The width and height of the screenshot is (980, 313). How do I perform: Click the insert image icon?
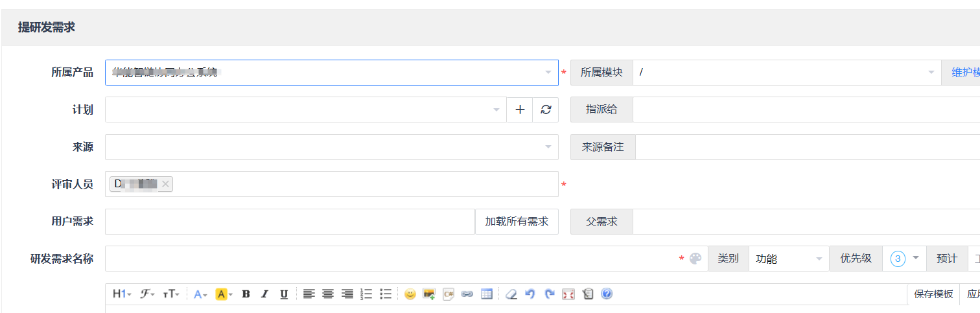tap(428, 294)
